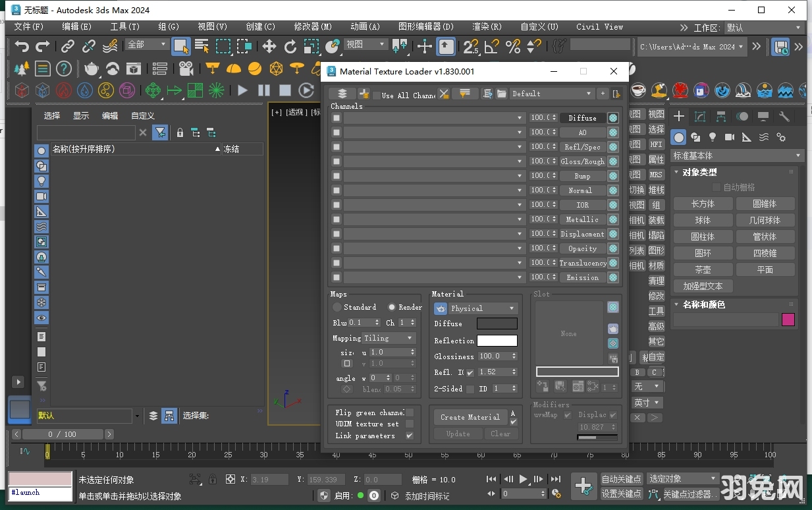Open the 渲染(R) menu
Image resolution: width=812 pixels, height=510 pixels.
pos(487,27)
